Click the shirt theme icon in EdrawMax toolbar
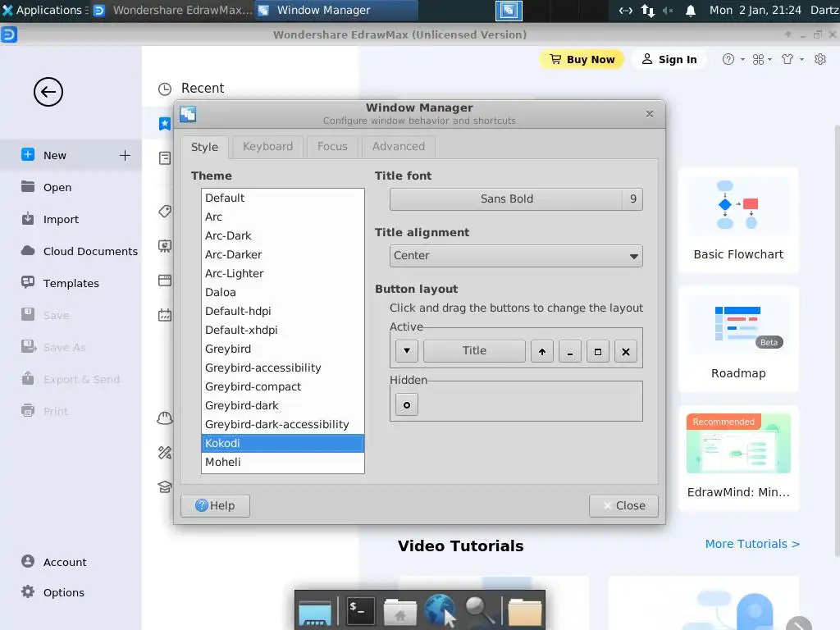Viewport: 840px width, 630px height. tap(787, 59)
